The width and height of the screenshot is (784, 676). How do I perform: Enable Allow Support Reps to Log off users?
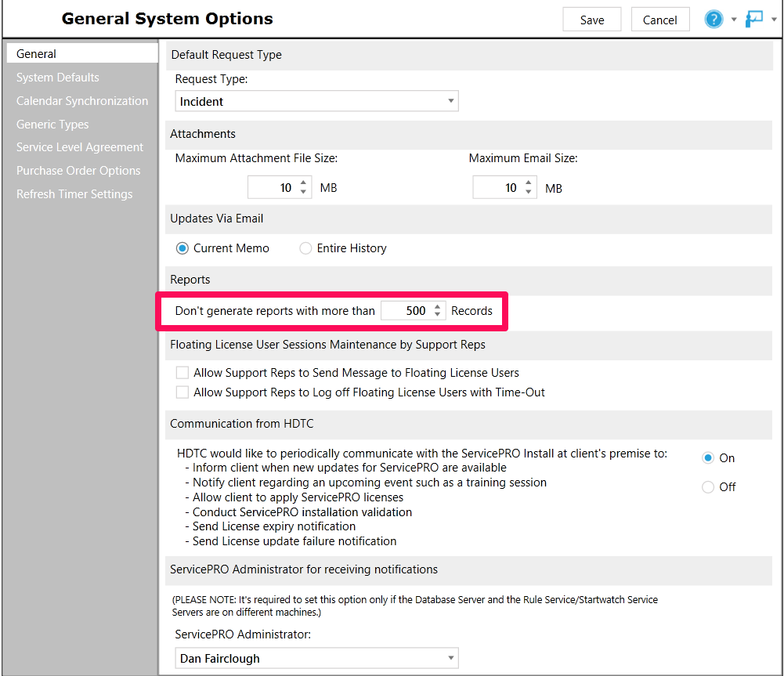pyautogui.click(x=182, y=392)
